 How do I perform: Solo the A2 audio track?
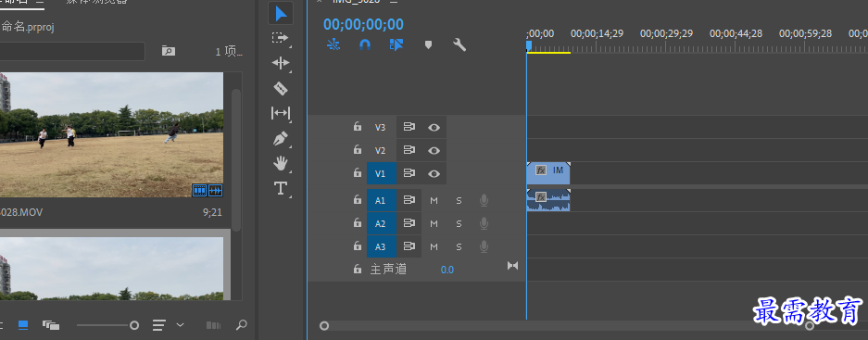pyautogui.click(x=459, y=223)
